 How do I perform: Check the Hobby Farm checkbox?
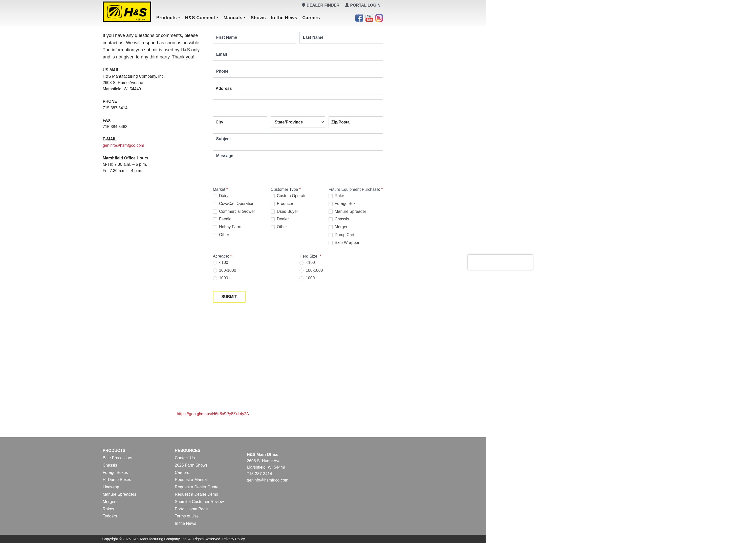215,227
